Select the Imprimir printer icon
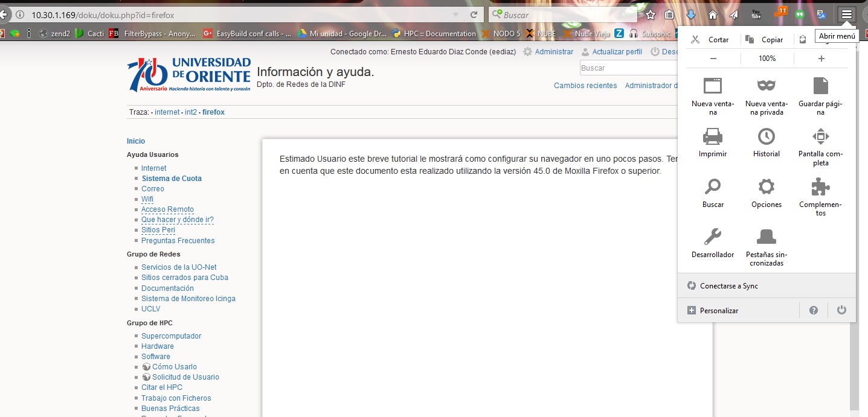 (713, 137)
